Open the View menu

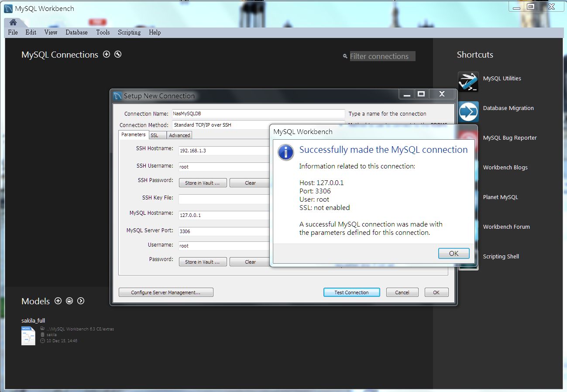coord(51,32)
